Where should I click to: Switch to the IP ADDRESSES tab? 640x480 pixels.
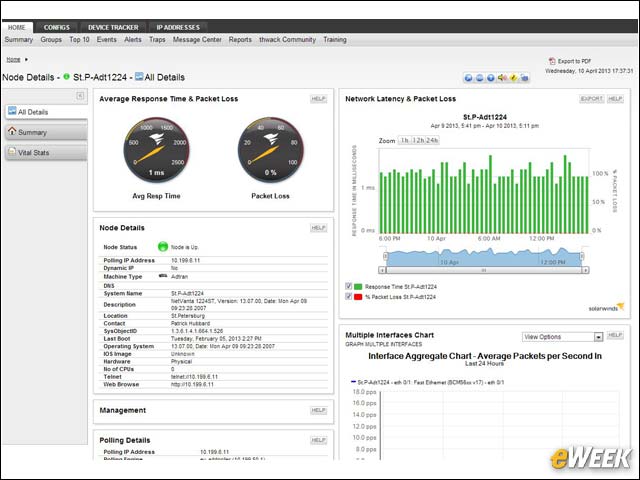tap(178, 27)
